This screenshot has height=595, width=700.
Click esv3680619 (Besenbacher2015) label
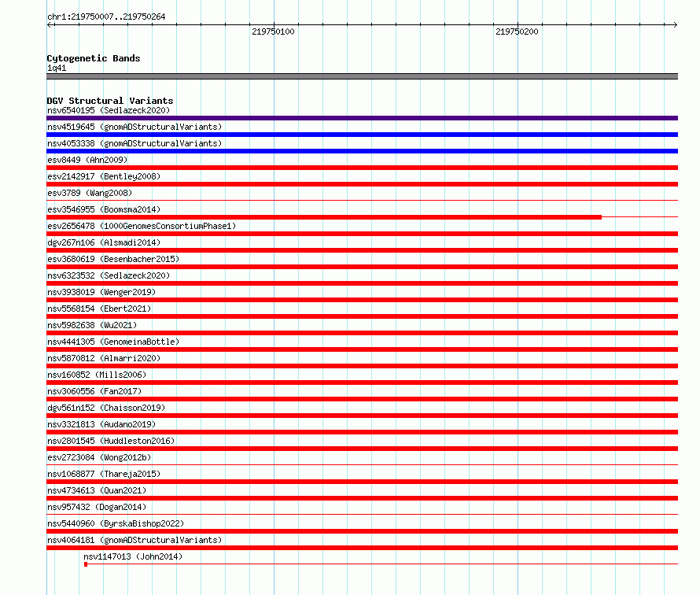coord(113,259)
